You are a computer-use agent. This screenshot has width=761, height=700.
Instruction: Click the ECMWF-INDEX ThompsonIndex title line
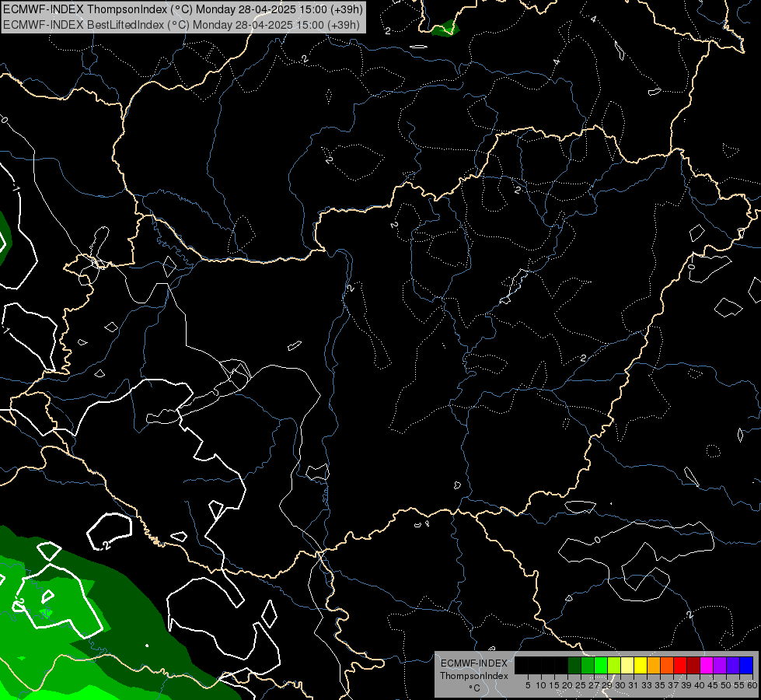coord(183,9)
